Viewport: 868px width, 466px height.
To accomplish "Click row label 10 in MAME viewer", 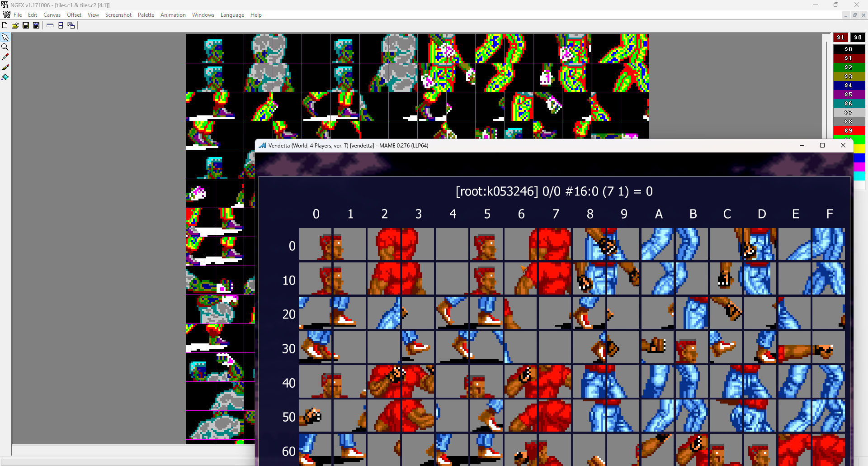I will (289, 281).
